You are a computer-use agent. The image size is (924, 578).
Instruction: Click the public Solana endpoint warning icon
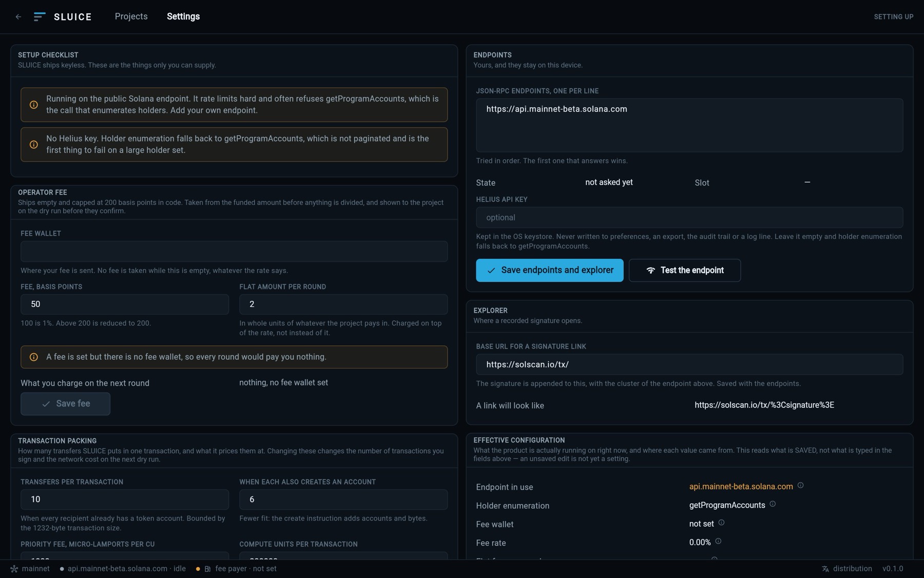(34, 105)
